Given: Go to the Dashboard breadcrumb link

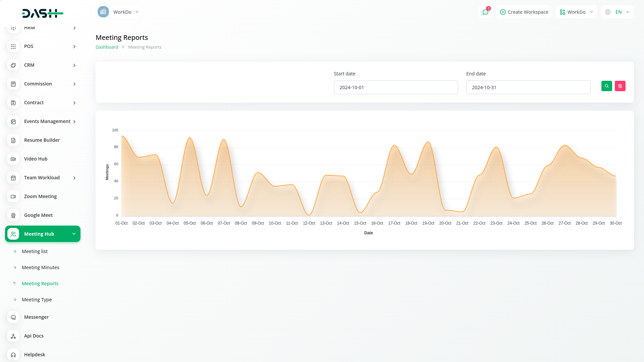Looking at the screenshot, I should click(107, 47).
